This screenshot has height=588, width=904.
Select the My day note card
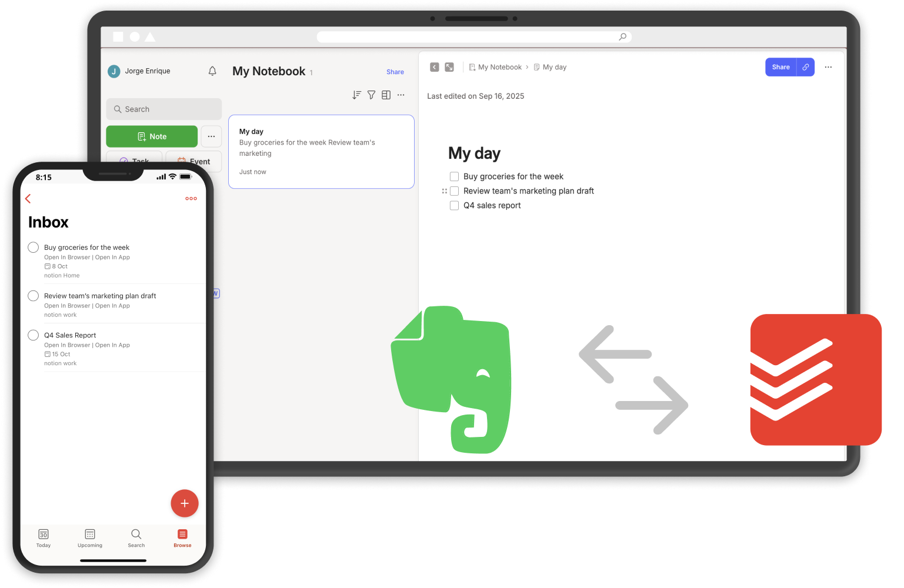pos(321,151)
